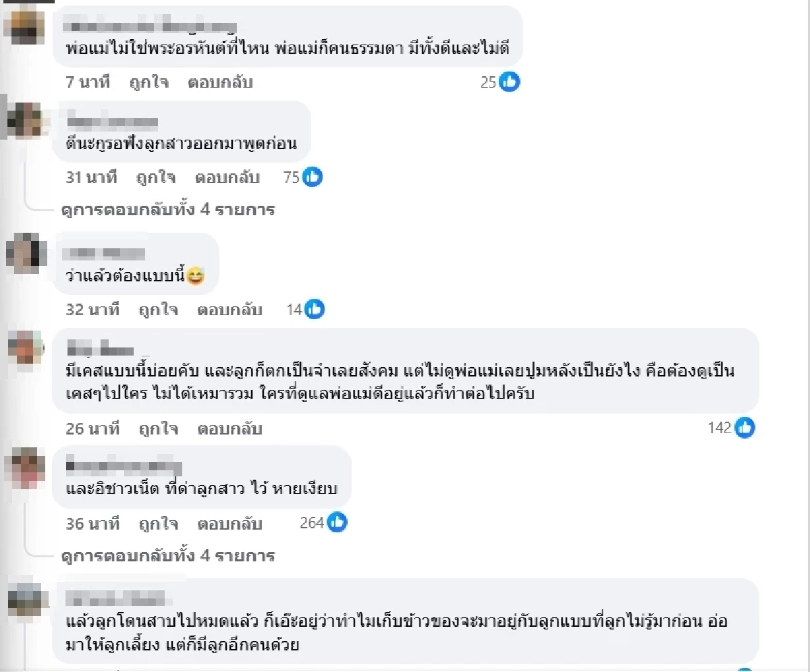Expand replies under the second comment
The width and height of the screenshot is (810, 672).
[x=166, y=210]
